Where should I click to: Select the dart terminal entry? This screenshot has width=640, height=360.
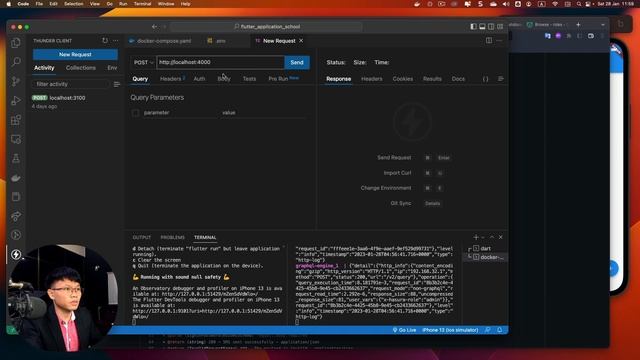tap(486, 248)
